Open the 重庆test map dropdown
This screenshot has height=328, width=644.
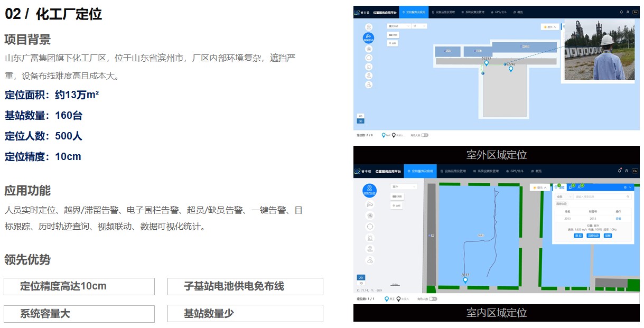coord(399,25)
